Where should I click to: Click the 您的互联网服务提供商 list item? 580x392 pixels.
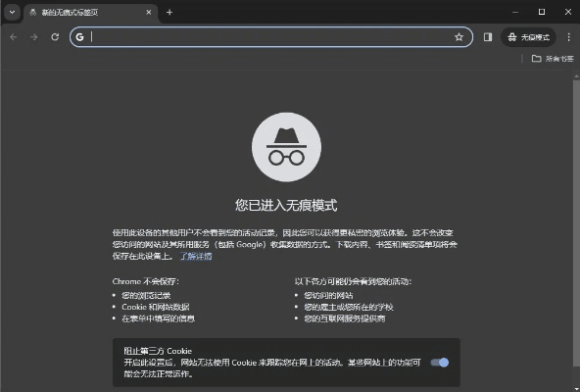[x=345, y=318]
